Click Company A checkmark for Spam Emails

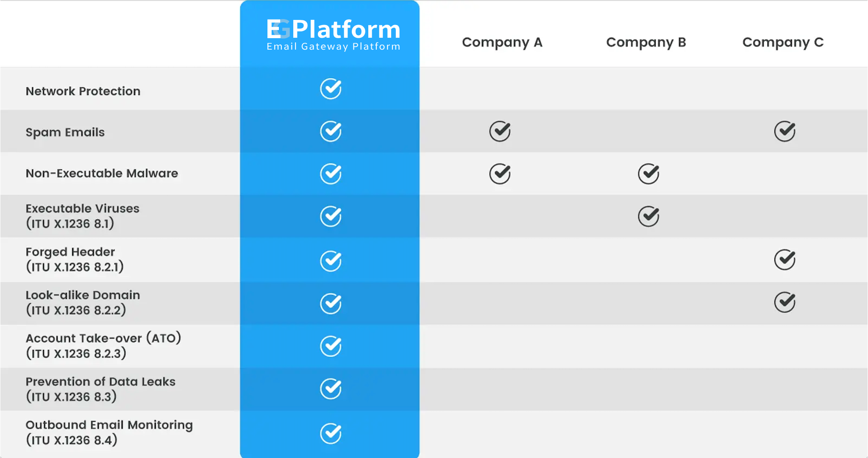[x=500, y=131]
